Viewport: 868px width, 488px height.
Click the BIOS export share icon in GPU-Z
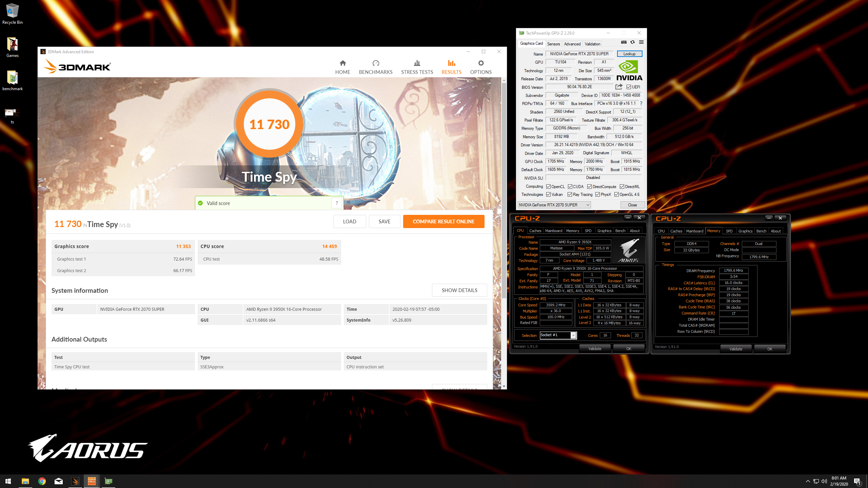pyautogui.click(x=619, y=87)
